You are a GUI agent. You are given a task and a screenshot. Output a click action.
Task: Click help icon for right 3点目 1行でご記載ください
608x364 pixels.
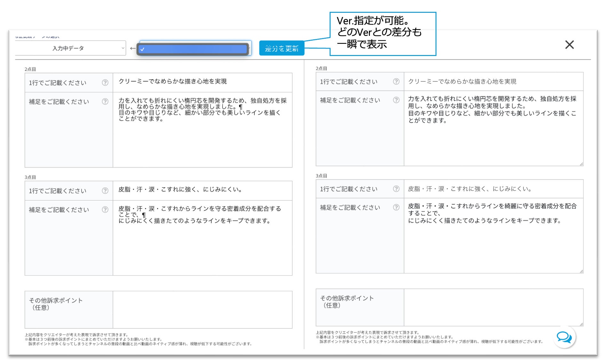396,189
